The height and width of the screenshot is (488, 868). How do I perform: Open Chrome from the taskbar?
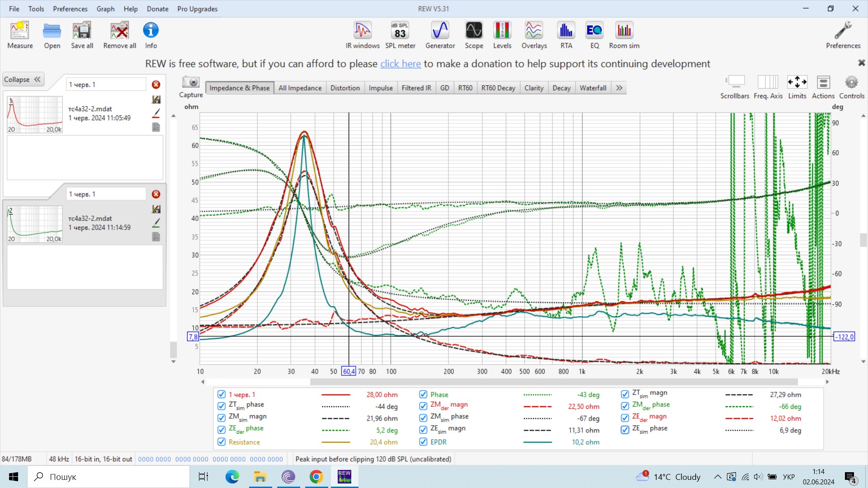316,477
